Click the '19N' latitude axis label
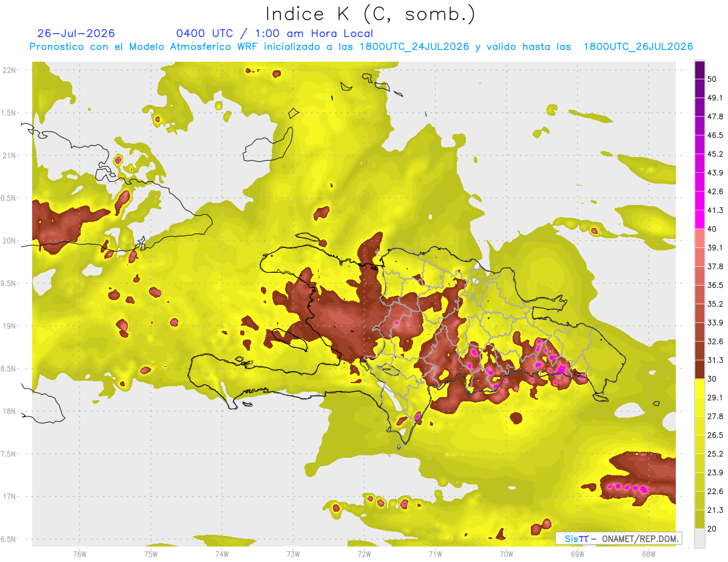 [9, 326]
